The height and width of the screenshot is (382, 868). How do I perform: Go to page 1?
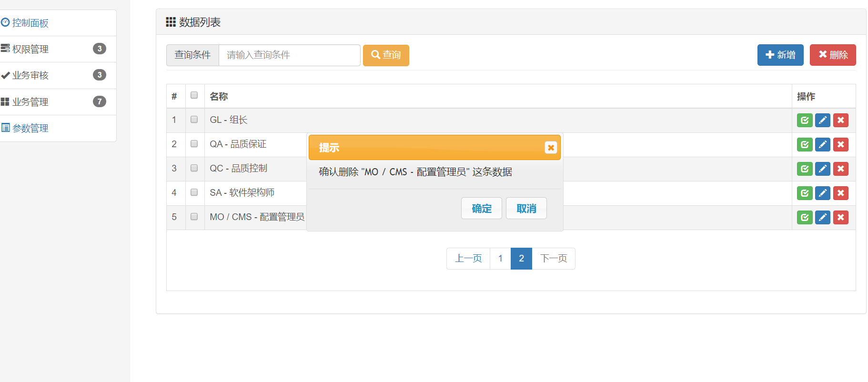(500, 259)
